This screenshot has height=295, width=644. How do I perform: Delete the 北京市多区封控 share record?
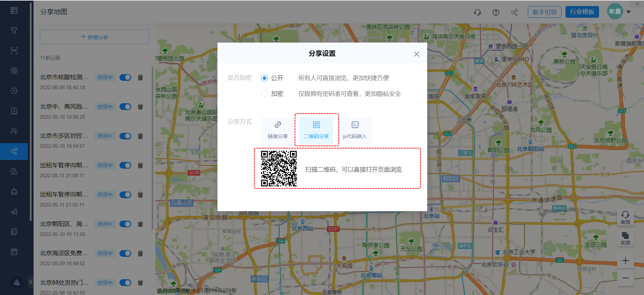(x=140, y=136)
